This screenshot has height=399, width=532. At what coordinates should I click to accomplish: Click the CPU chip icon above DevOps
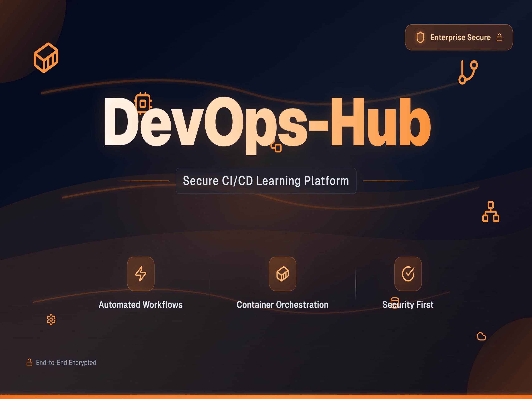point(143,104)
